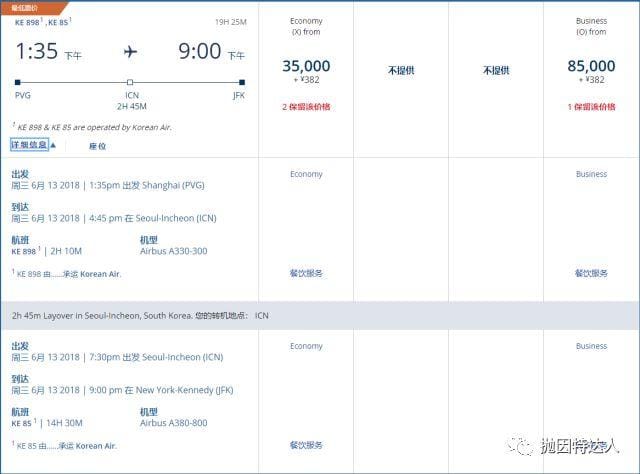Image resolution: width=640 pixels, height=474 pixels.
Task: Click 'KE 85 | 14H 30M' flight detail
Action: (x=47, y=423)
